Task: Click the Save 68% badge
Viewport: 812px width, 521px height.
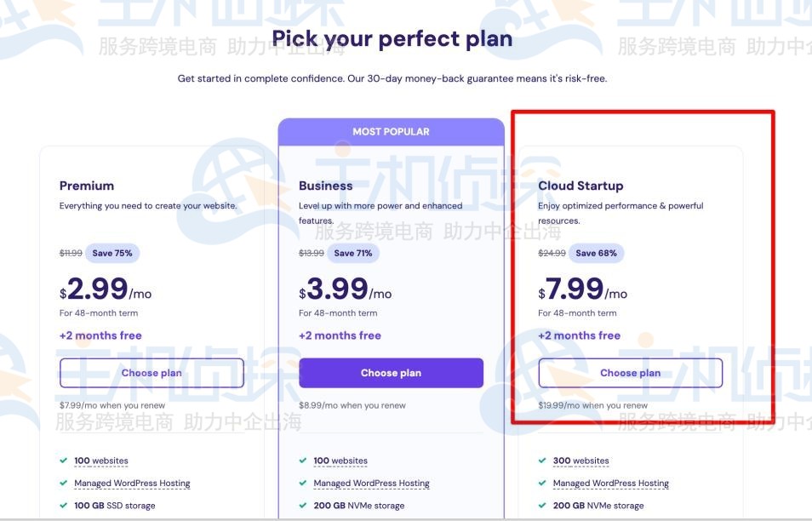Action: click(596, 253)
